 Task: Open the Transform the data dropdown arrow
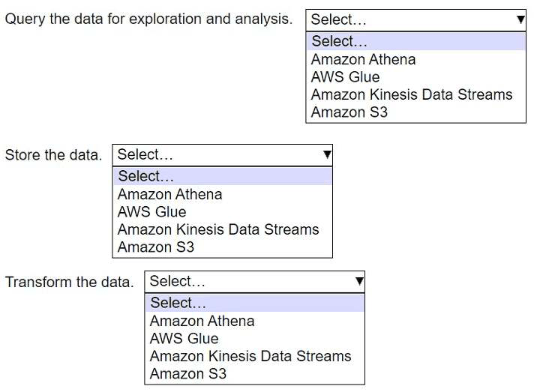pyautogui.click(x=359, y=282)
